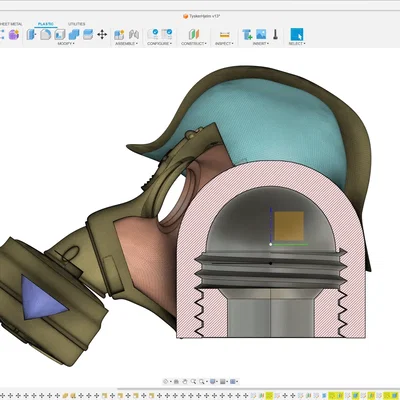Click the Zoom Window icon

pos(201,382)
